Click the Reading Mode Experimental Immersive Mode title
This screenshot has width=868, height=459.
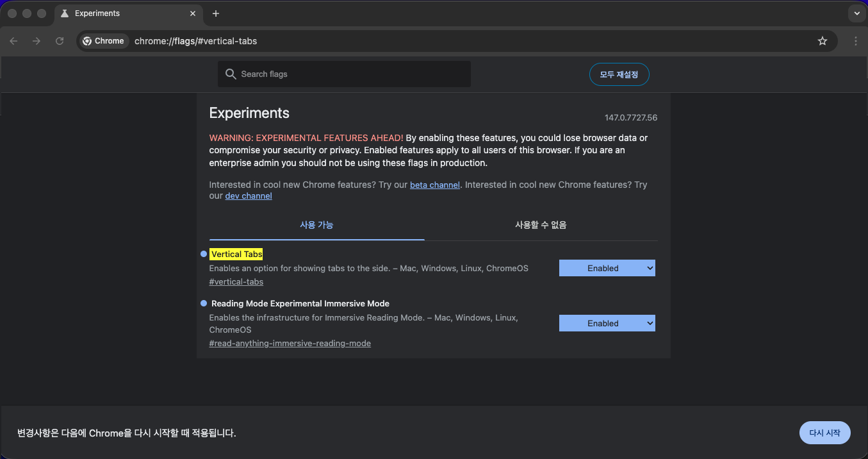coord(300,304)
